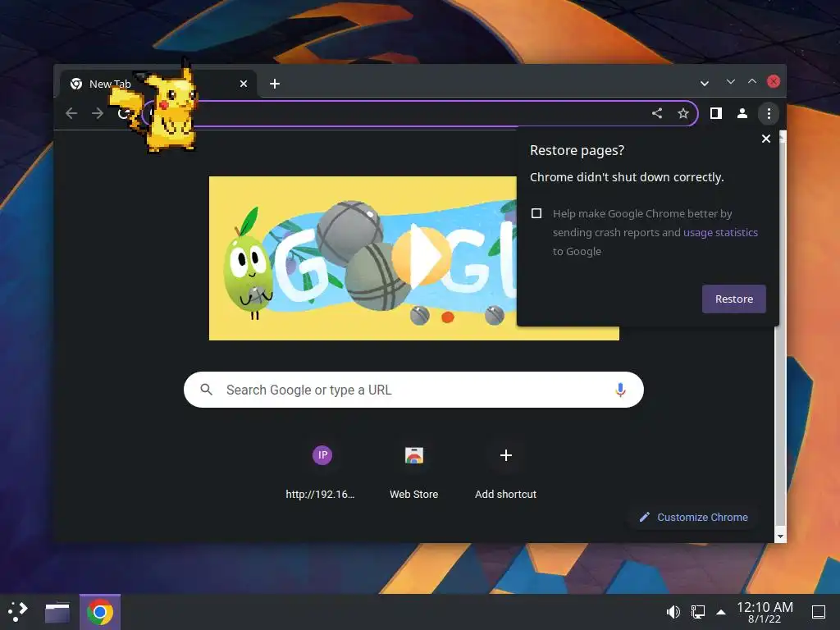Viewport: 840px width, 630px height.
Task: Focus the Search Google or type URL box
Action: tap(413, 390)
